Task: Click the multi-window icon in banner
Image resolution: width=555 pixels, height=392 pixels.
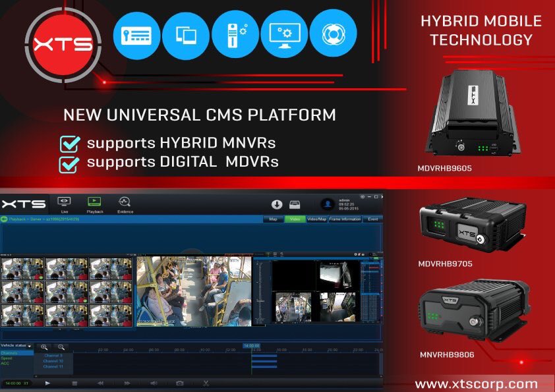Action: tap(186, 36)
